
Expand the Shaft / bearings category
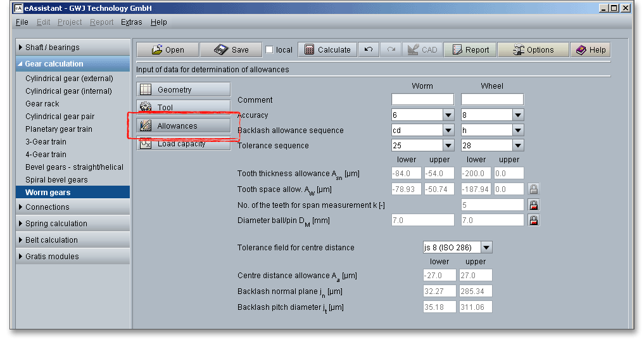click(53, 48)
